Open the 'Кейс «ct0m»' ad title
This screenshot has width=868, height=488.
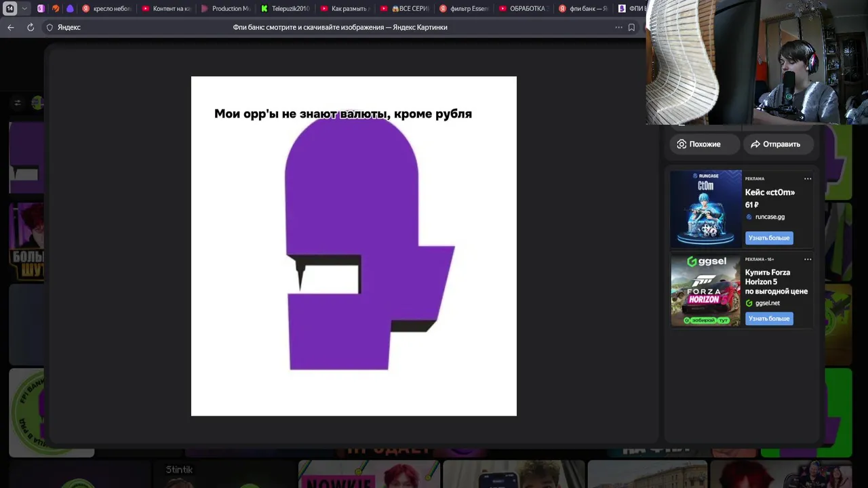[770, 192]
